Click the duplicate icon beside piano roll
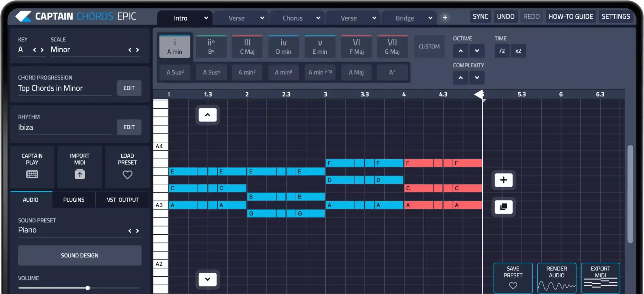644x294 pixels. click(x=503, y=207)
